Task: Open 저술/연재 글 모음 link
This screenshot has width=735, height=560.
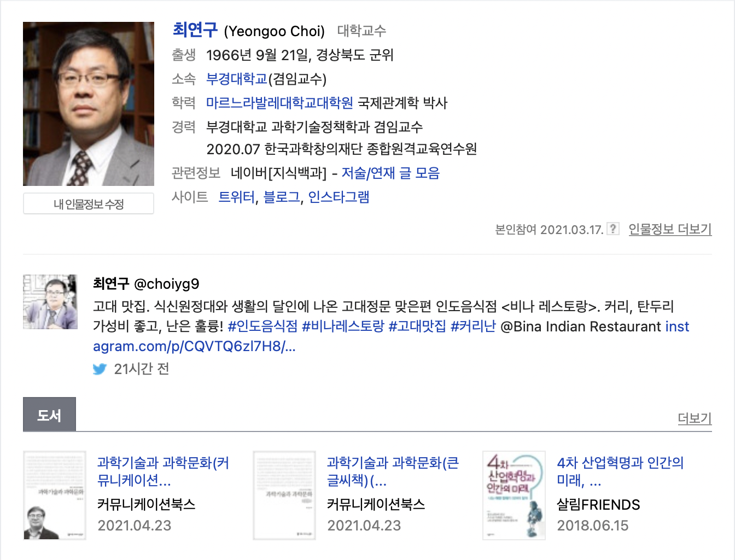Action: [x=390, y=173]
